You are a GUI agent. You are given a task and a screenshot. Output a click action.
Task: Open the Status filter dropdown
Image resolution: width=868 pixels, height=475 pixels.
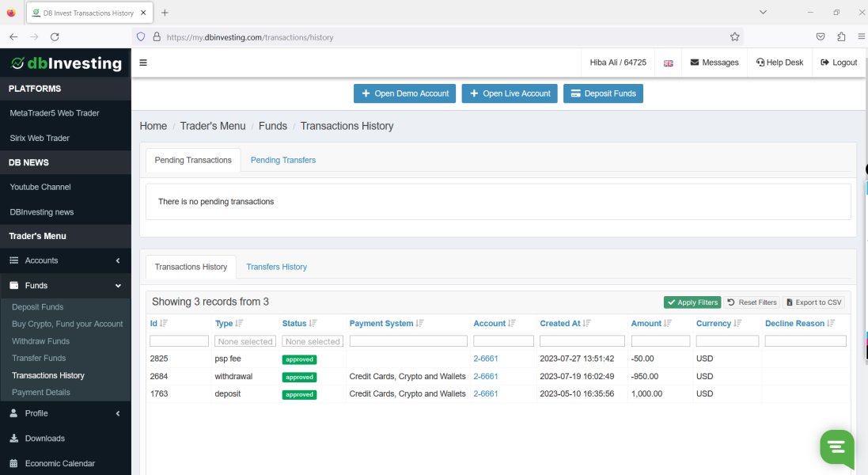click(x=312, y=341)
